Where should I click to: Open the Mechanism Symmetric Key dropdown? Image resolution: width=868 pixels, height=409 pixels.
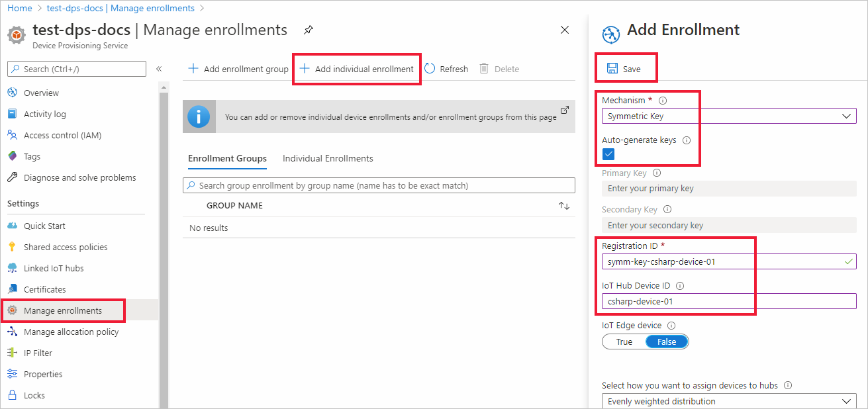pyautogui.click(x=729, y=116)
